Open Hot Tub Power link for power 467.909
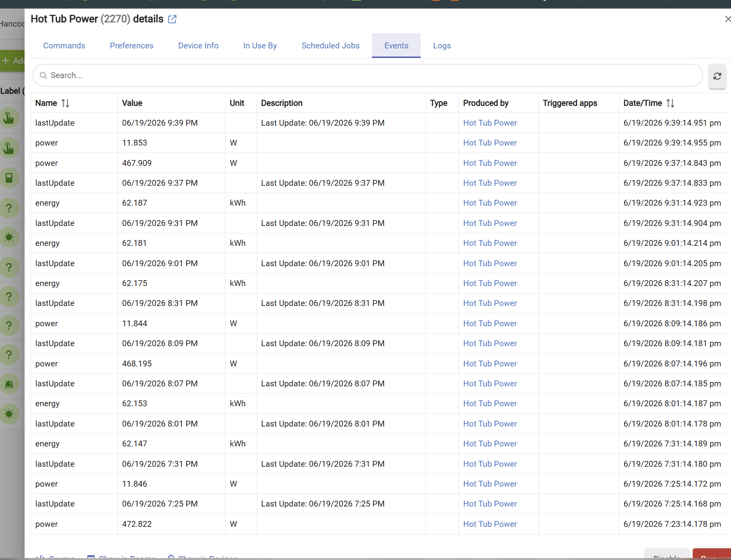 [490, 163]
